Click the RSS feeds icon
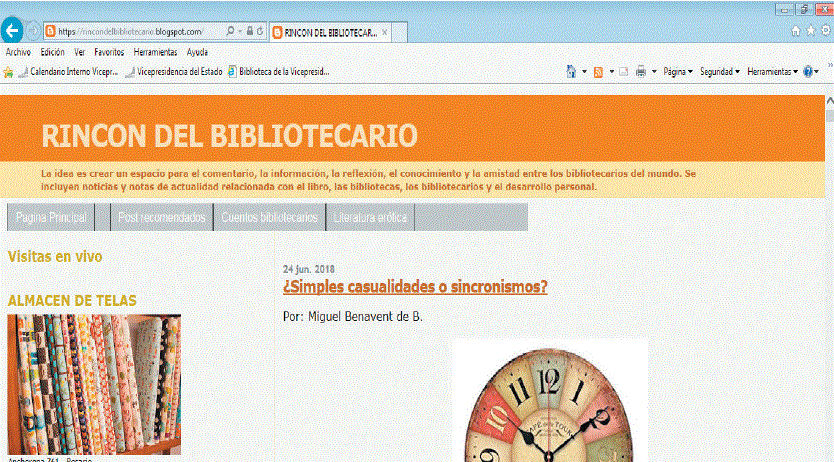The height and width of the screenshot is (462, 834). pyautogui.click(x=598, y=72)
